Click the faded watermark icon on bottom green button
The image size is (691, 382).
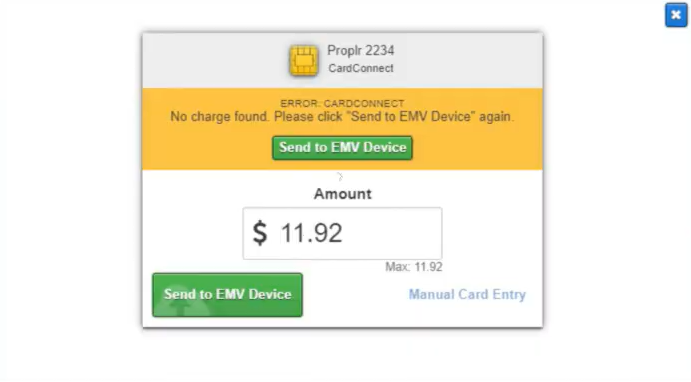[183, 304]
